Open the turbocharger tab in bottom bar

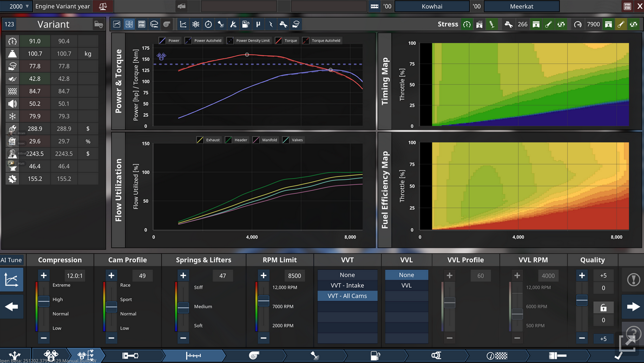[x=253, y=355]
